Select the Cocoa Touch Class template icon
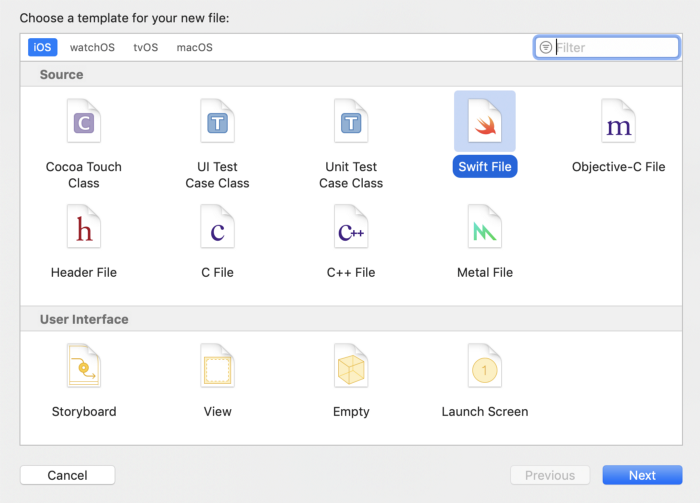Image resolution: width=700 pixels, height=503 pixels. coord(84,123)
